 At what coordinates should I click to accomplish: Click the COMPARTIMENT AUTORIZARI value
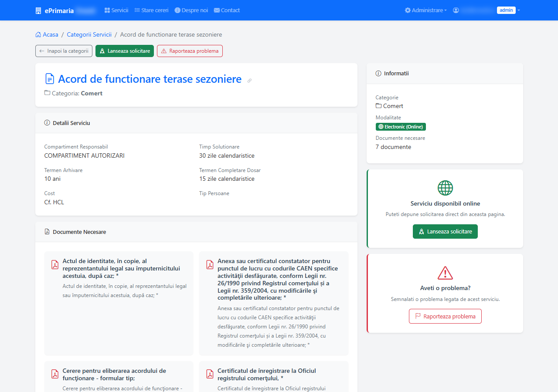coord(85,155)
